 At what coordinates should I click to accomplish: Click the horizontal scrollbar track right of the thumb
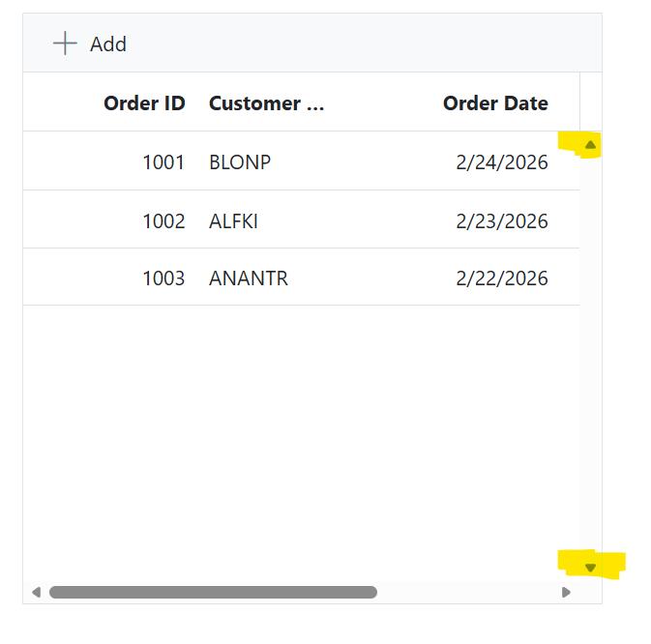[464, 592]
